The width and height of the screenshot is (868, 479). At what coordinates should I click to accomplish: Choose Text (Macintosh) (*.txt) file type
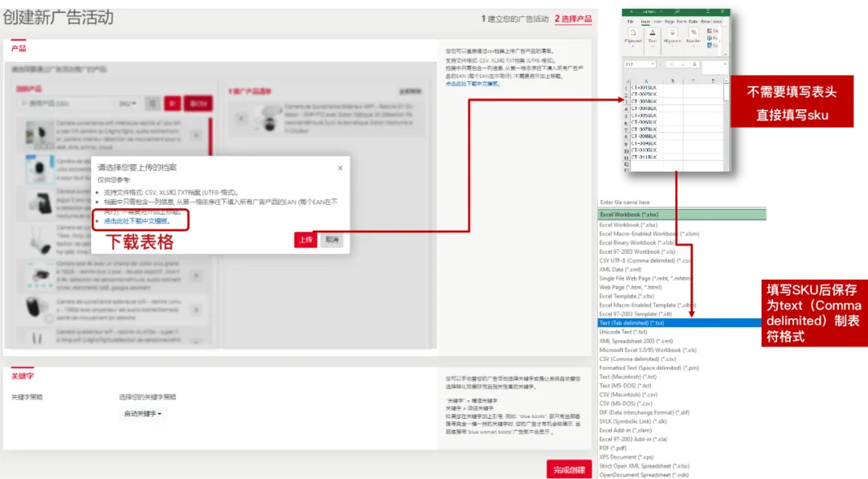click(x=628, y=377)
